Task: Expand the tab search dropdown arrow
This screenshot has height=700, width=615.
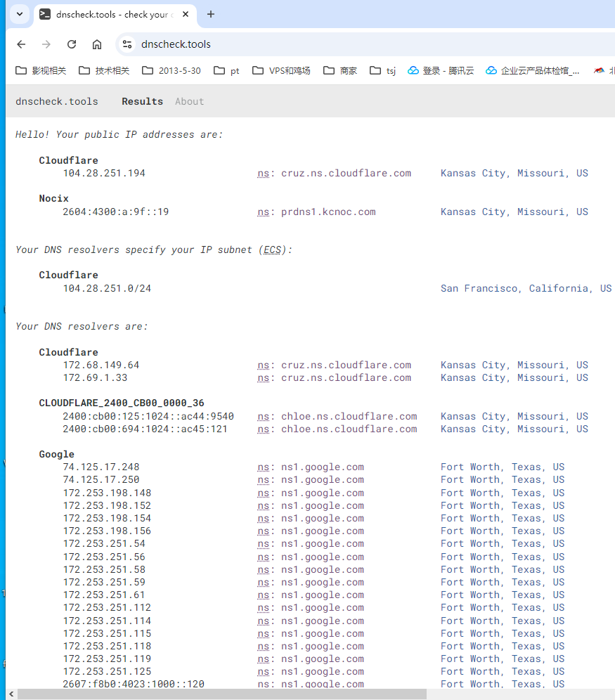Action: [x=20, y=14]
